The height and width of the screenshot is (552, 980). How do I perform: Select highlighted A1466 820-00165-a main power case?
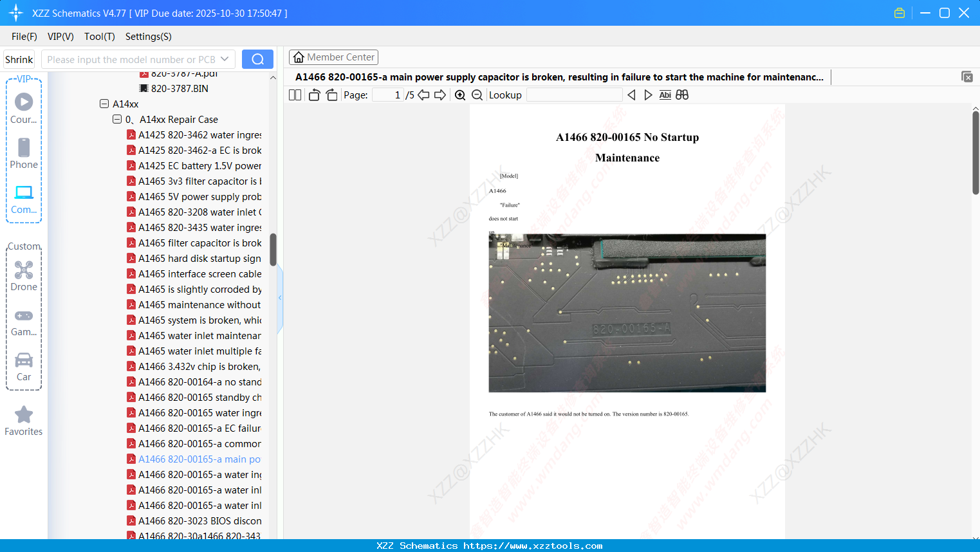[194, 459]
